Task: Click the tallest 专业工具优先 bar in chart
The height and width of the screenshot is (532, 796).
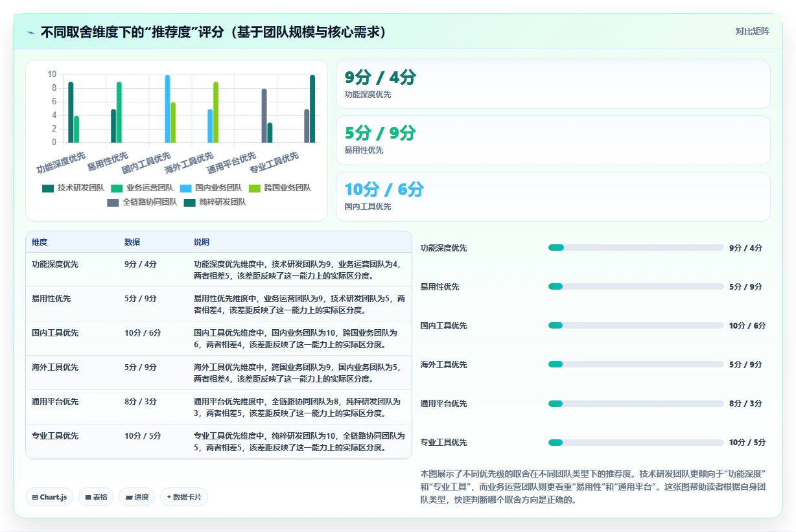Action: (312, 109)
